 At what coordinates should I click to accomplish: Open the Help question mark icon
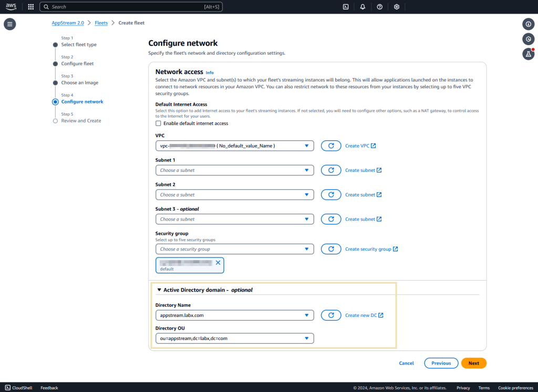[x=380, y=7]
